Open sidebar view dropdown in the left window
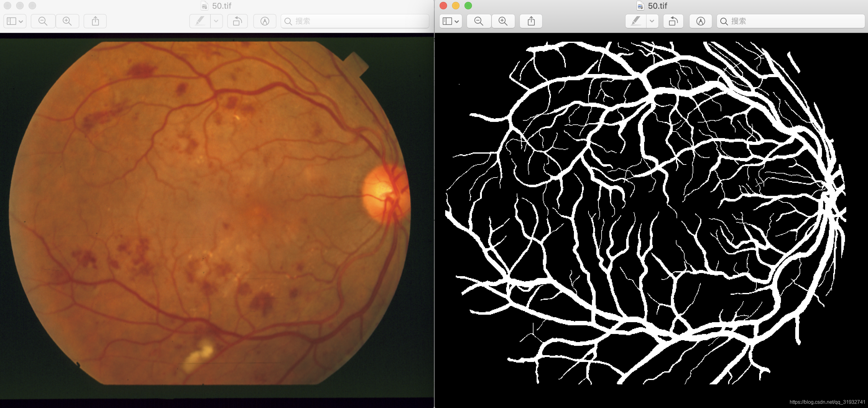The height and width of the screenshot is (408, 868). pos(15,21)
